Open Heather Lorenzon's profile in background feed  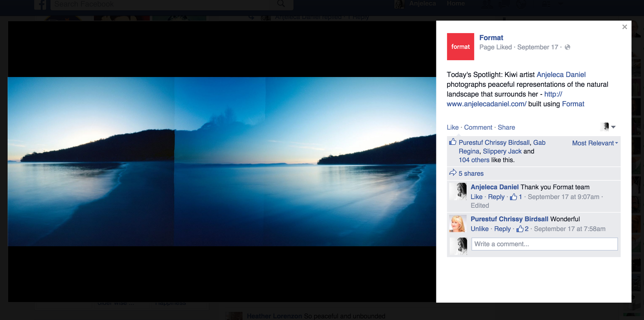point(274,316)
